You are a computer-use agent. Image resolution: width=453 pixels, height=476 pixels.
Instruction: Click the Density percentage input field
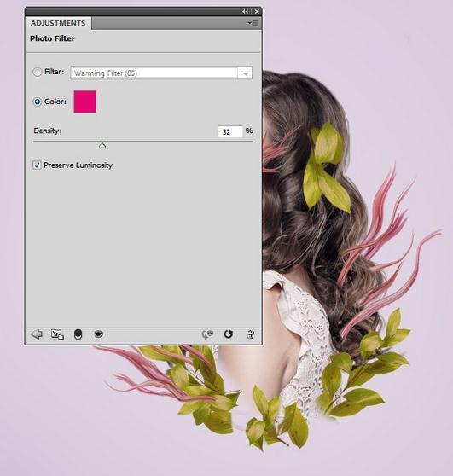coord(230,131)
